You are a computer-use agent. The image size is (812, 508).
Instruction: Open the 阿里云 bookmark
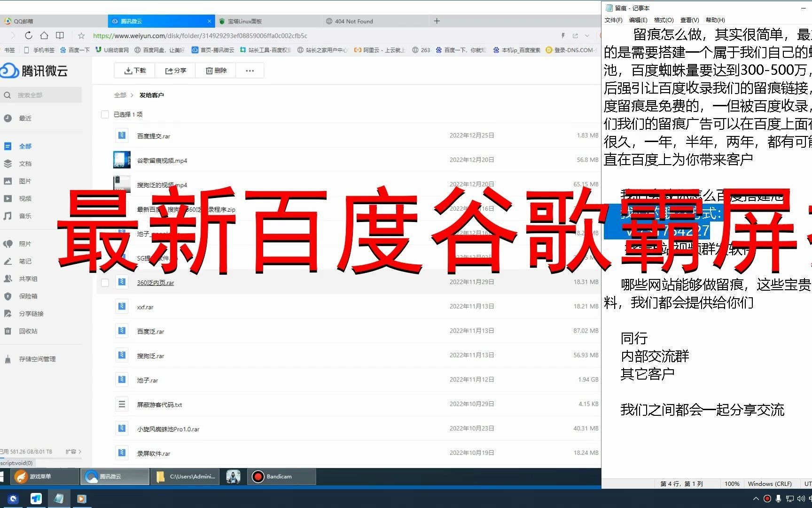click(380, 50)
